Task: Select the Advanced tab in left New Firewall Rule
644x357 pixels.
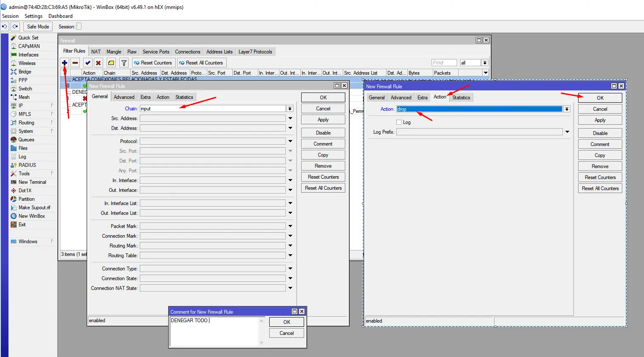Action: coord(124,97)
